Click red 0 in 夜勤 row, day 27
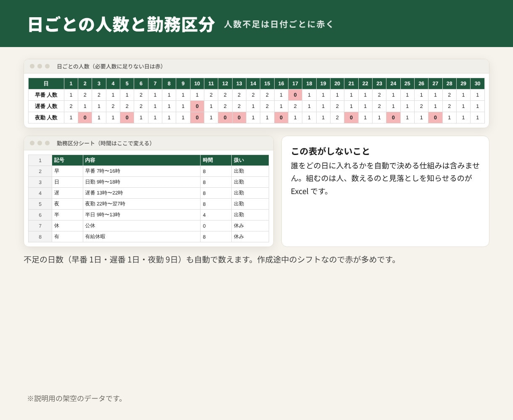 tap(435, 118)
